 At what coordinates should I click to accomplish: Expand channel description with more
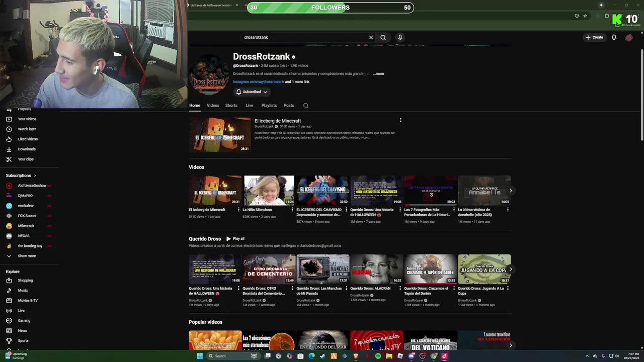tap(378, 74)
